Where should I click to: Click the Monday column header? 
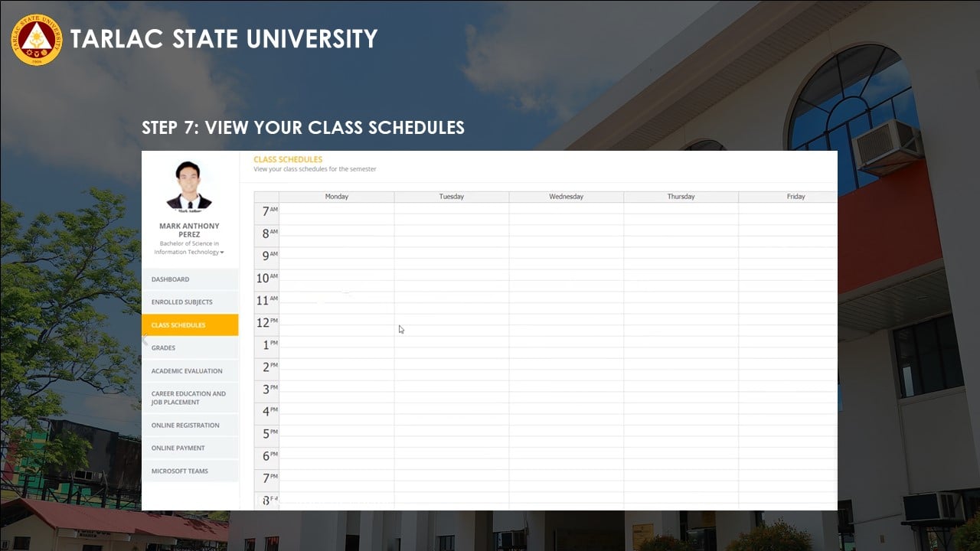[336, 197]
